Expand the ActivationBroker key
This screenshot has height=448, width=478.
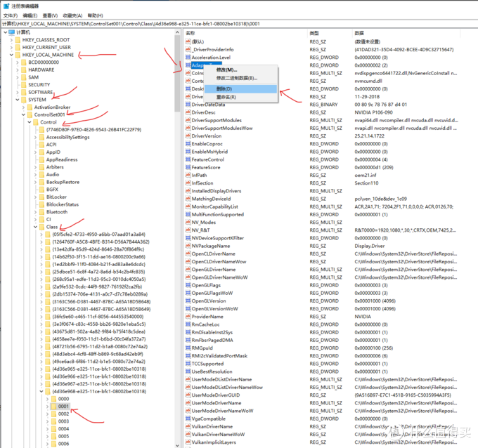click(x=23, y=107)
